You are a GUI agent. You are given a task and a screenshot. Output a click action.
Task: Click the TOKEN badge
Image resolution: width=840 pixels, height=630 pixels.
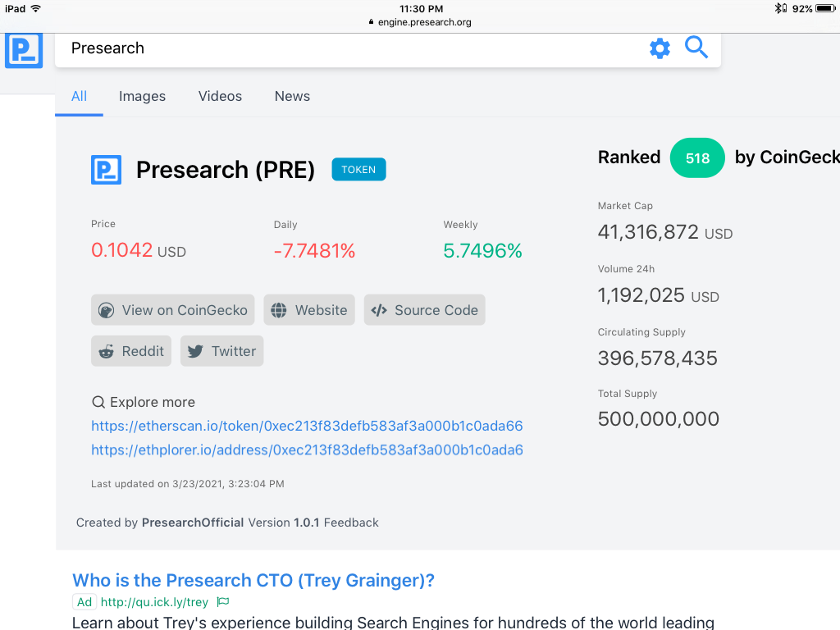pyautogui.click(x=359, y=169)
